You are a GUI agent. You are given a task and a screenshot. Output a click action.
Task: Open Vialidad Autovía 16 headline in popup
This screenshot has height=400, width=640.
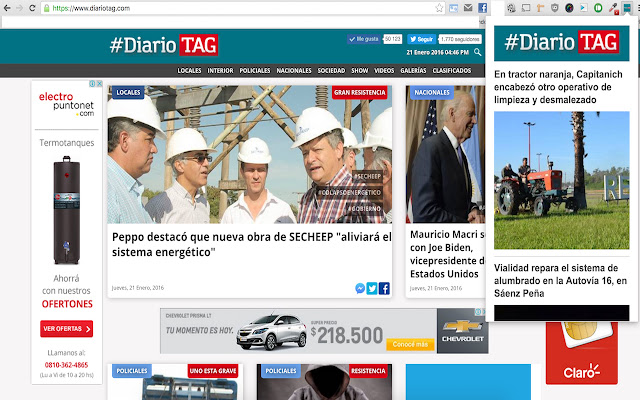(x=560, y=280)
